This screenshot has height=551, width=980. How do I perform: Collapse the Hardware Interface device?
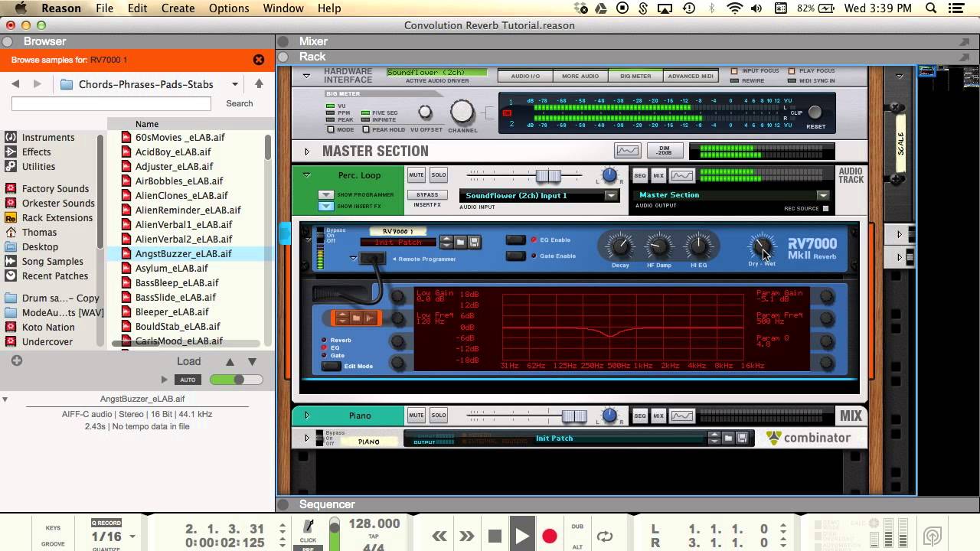coord(306,76)
